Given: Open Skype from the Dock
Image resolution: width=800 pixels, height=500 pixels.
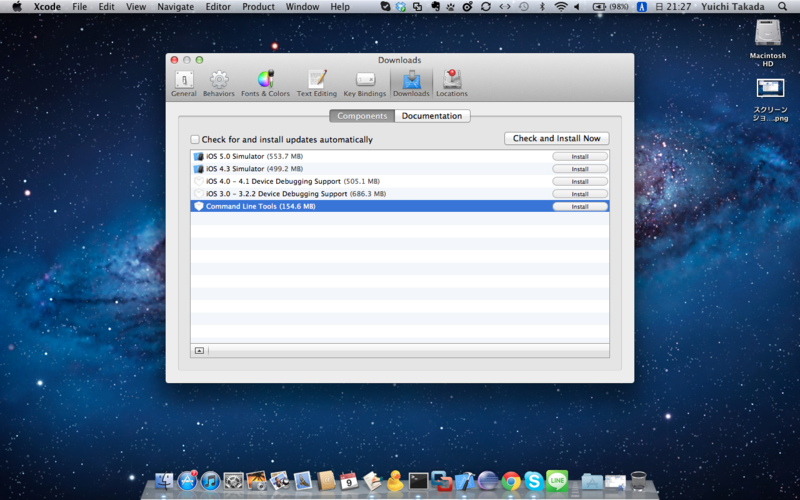Looking at the screenshot, I should coord(534,481).
